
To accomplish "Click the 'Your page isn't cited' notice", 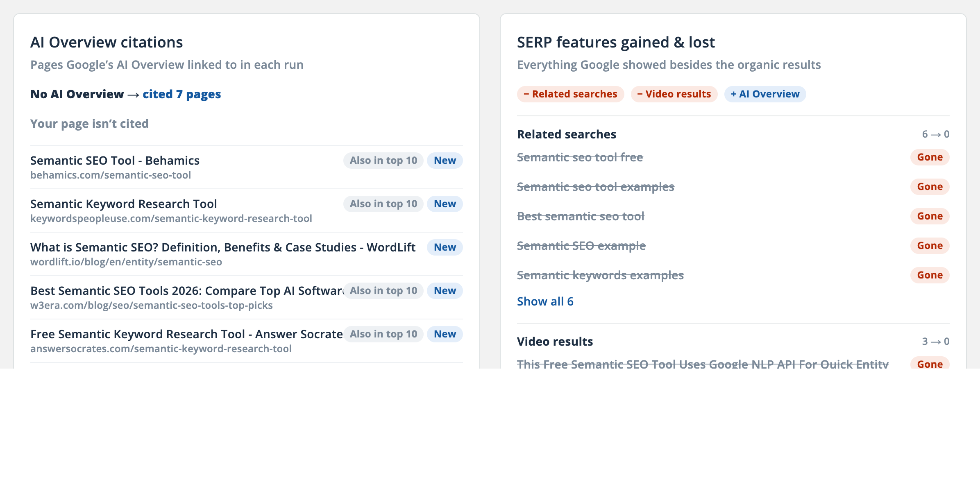I will click(x=89, y=124).
